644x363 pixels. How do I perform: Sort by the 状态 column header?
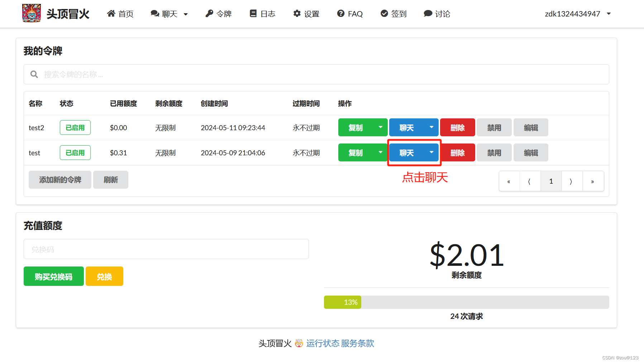tap(66, 103)
